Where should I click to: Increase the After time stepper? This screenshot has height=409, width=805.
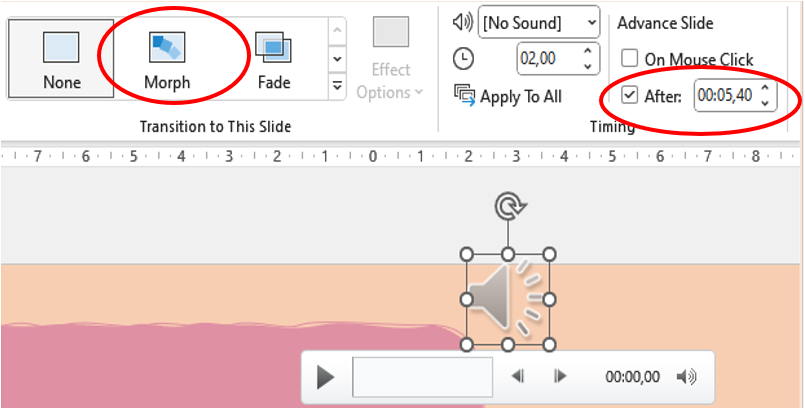(x=765, y=89)
